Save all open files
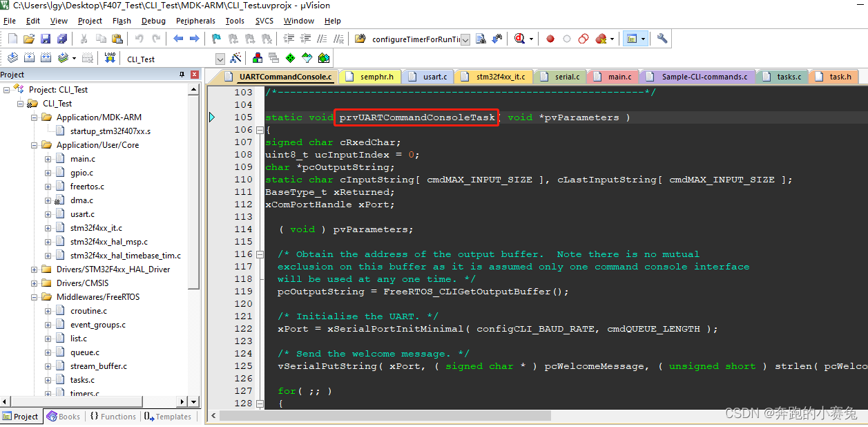Screen dimensions: 868x427 (x=62, y=39)
